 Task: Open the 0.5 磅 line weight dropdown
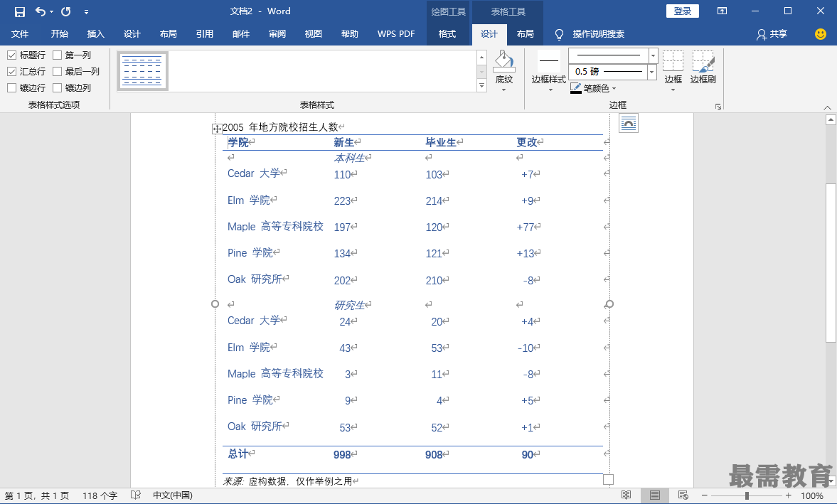(x=651, y=72)
